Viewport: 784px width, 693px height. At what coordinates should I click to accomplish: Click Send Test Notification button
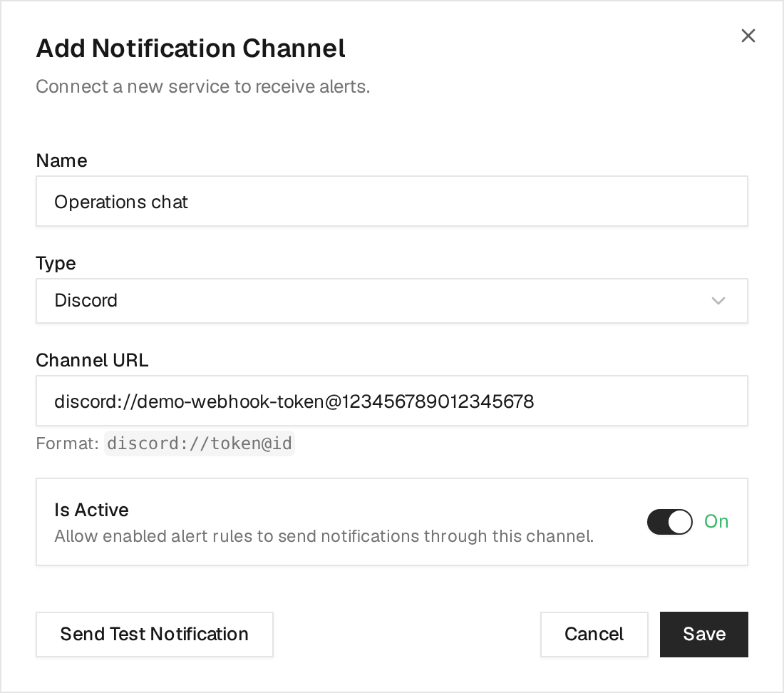click(155, 634)
